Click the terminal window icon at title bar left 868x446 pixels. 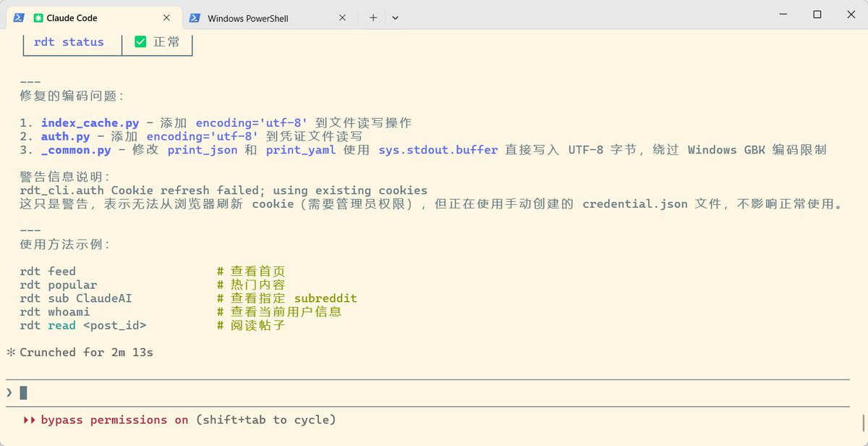[19, 17]
